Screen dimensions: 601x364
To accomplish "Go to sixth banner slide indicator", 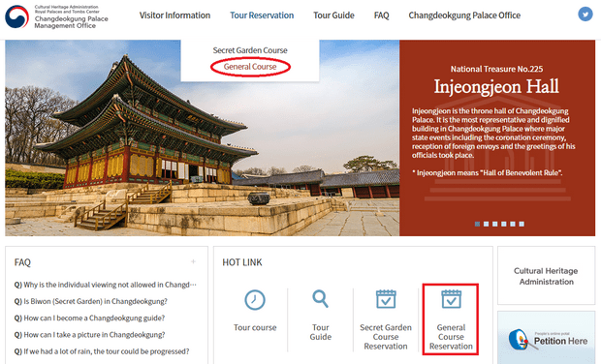I will tap(522, 224).
